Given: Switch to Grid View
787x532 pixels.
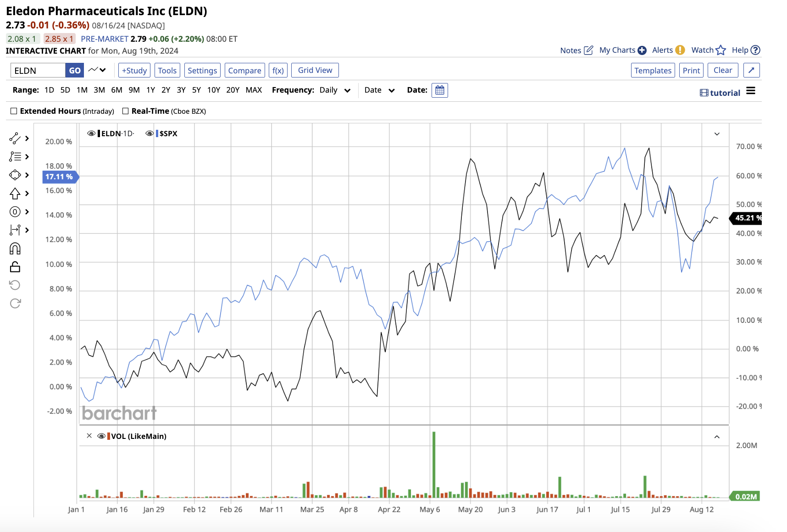Looking at the screenshot, I should (x=315, y=70).
